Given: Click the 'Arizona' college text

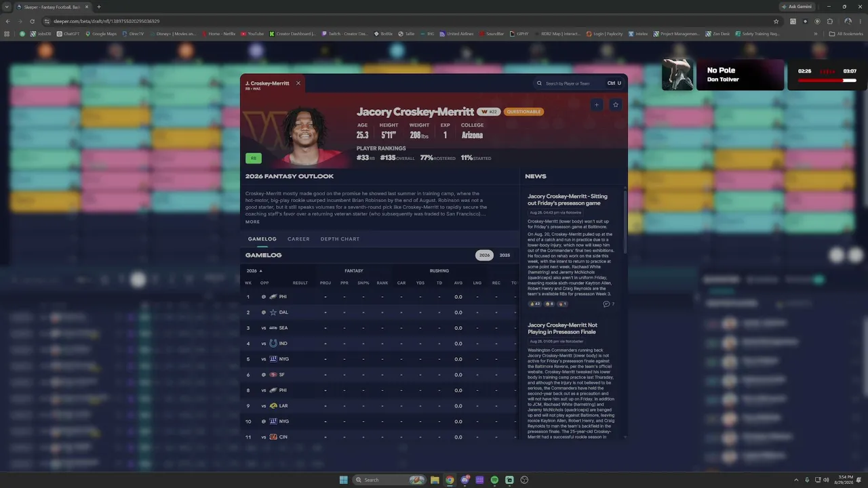Looking at the screenshot, I should [472, 136].
